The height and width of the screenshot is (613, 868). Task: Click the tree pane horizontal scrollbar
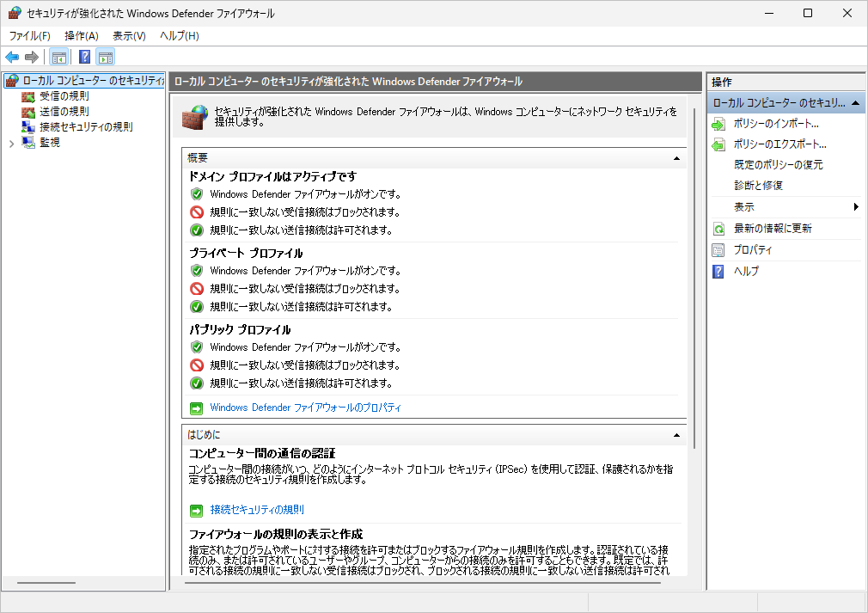click(x=46, y=583)
